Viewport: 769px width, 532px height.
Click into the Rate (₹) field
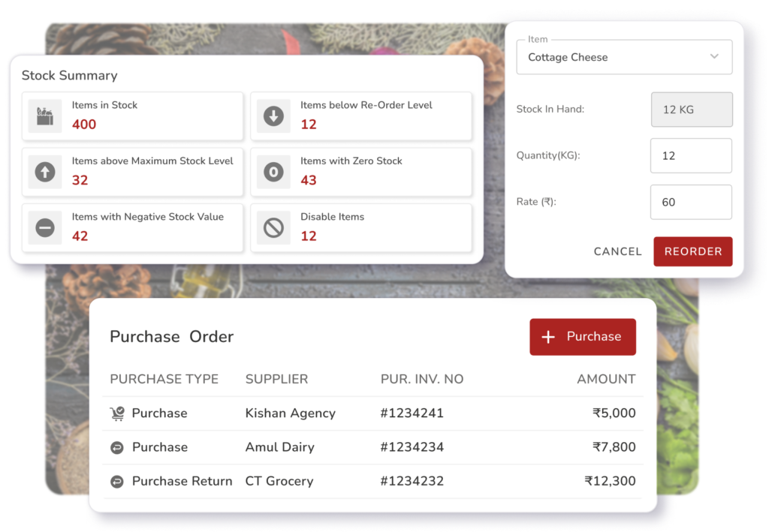[690, 203]
